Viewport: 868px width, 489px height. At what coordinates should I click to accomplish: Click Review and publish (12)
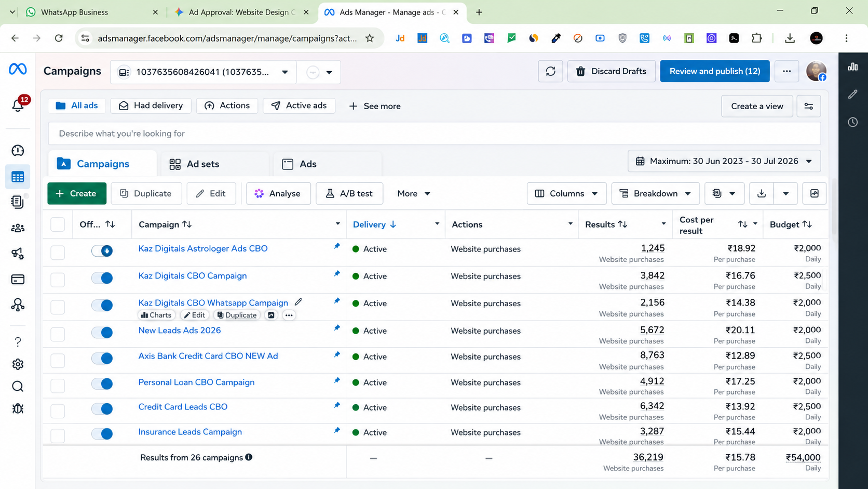click(x=714, y=71)
